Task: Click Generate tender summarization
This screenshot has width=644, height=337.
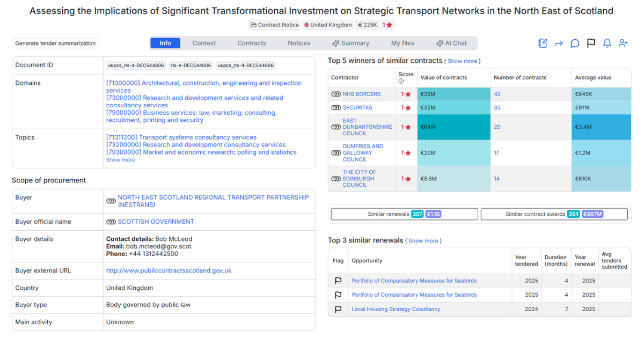Action: coord(55,43)
